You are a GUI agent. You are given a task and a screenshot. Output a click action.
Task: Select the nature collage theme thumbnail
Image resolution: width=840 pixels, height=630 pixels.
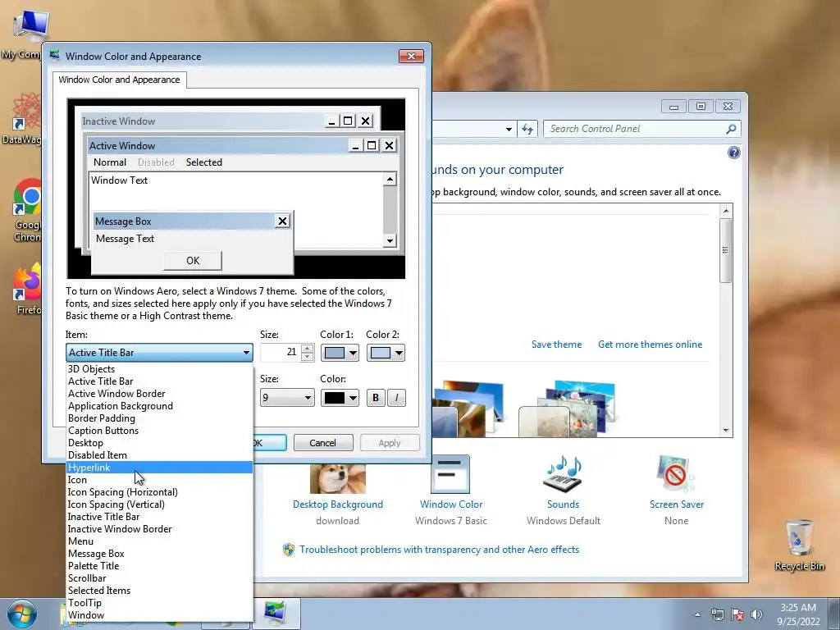(567, 409)
